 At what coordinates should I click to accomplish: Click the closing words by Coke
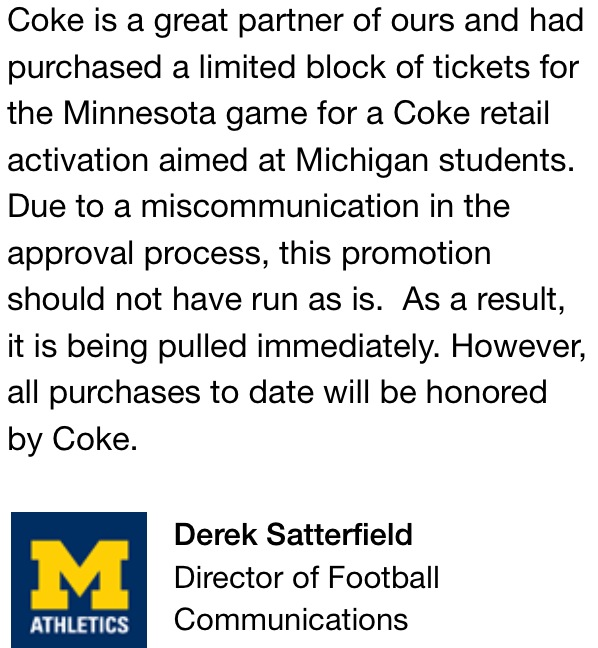point(72,439)
